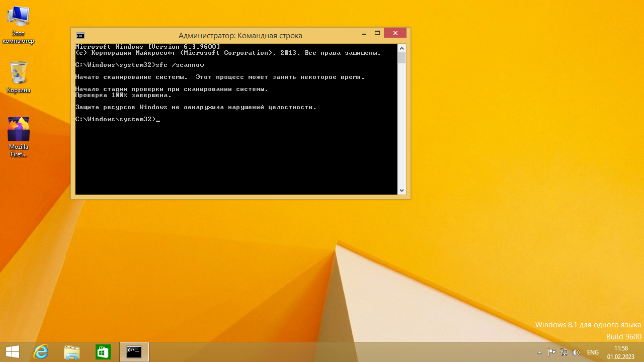Click the "Начато сканирование системы" line
The height and width of the screenshot is (362, 644).
[220, 77]
